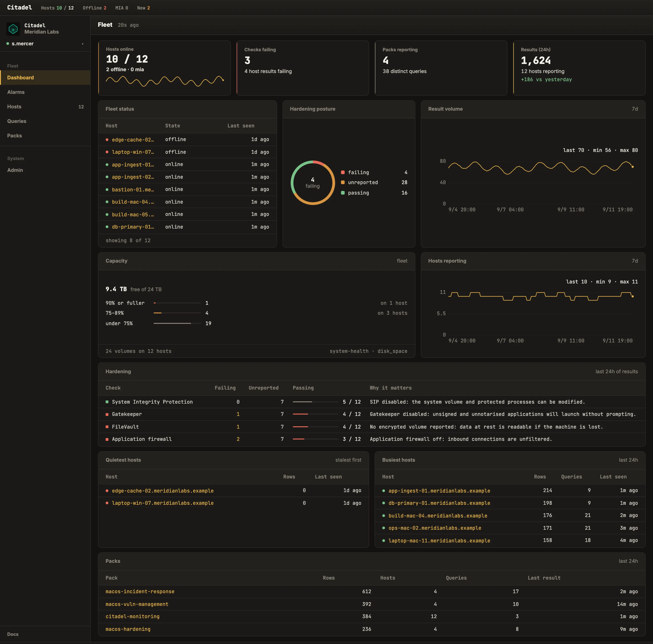Select Queries in the sidebar

[x=45, y=121]
